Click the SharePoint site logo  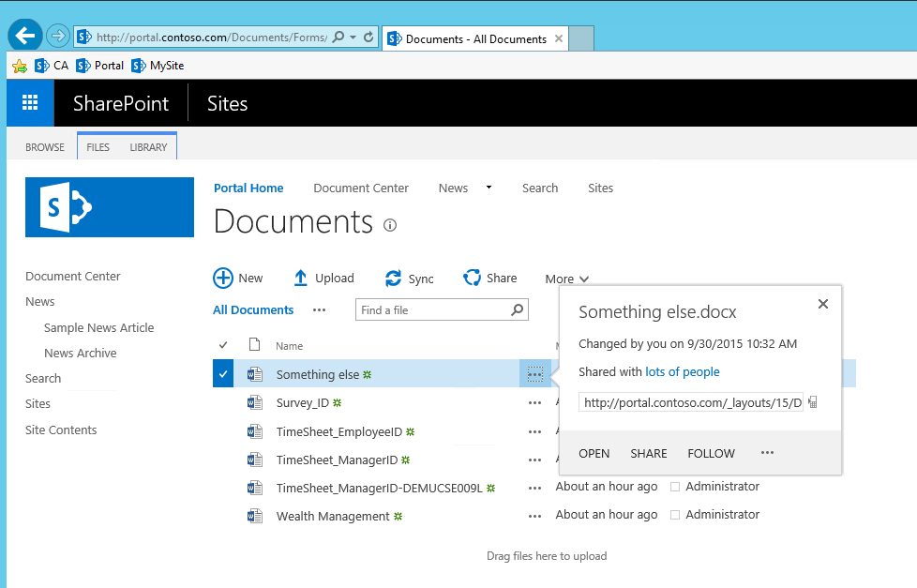click(110, 207)
